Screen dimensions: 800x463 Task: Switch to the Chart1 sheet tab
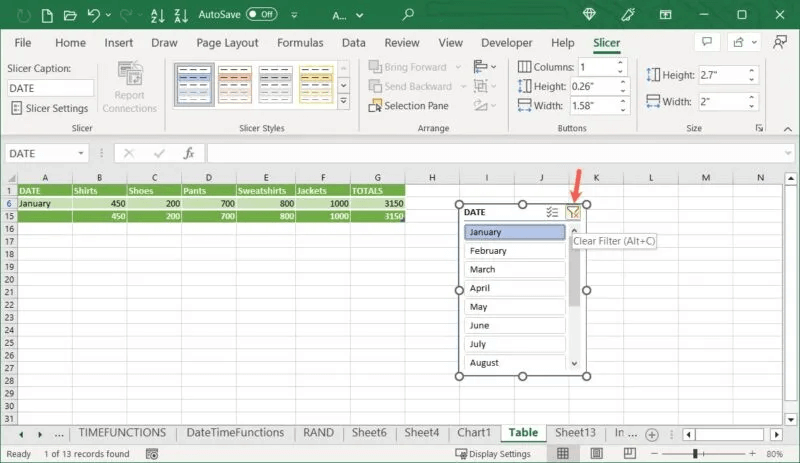click(474, 433)
